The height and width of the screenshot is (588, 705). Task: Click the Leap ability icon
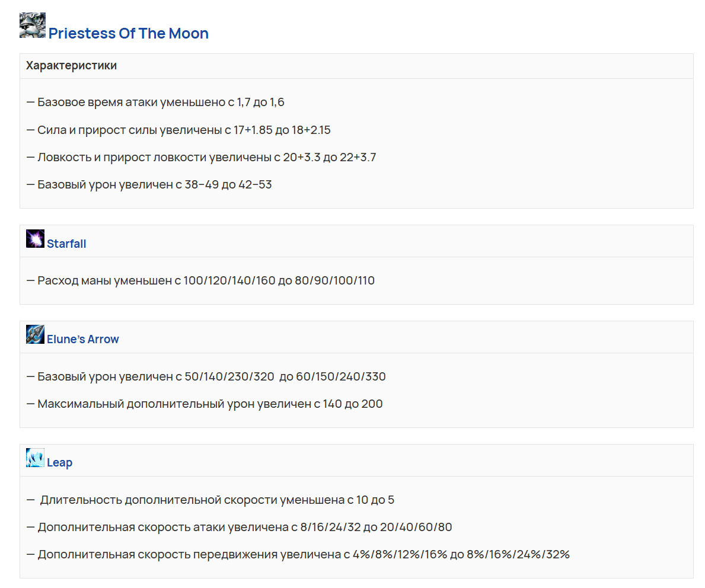point(35,458)
